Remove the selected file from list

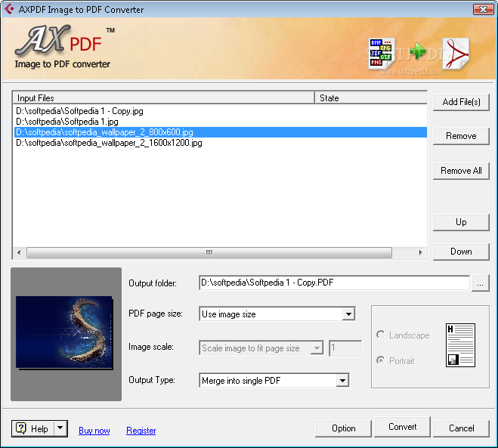(461, 136)
